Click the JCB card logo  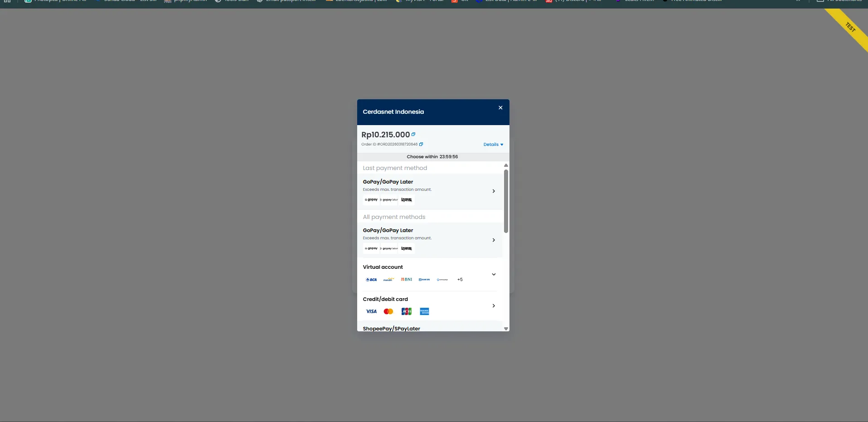click(x=407, y=311)
